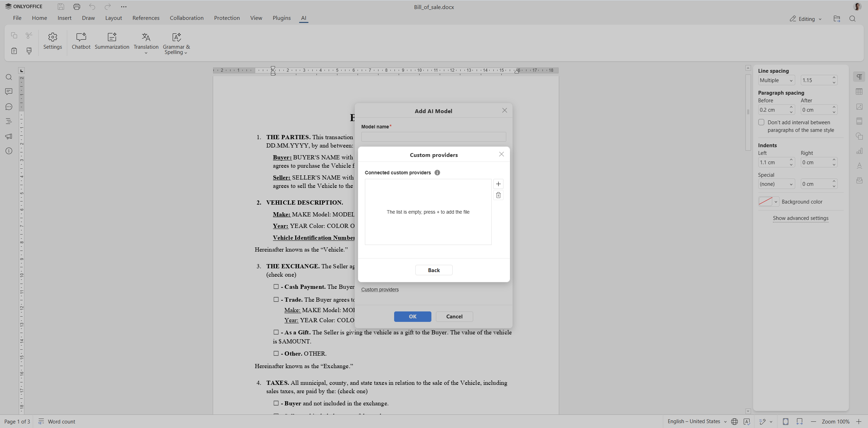868x428 pixels.
Task: Add a file to connected custom providers
Action: (x=498, y=184)
